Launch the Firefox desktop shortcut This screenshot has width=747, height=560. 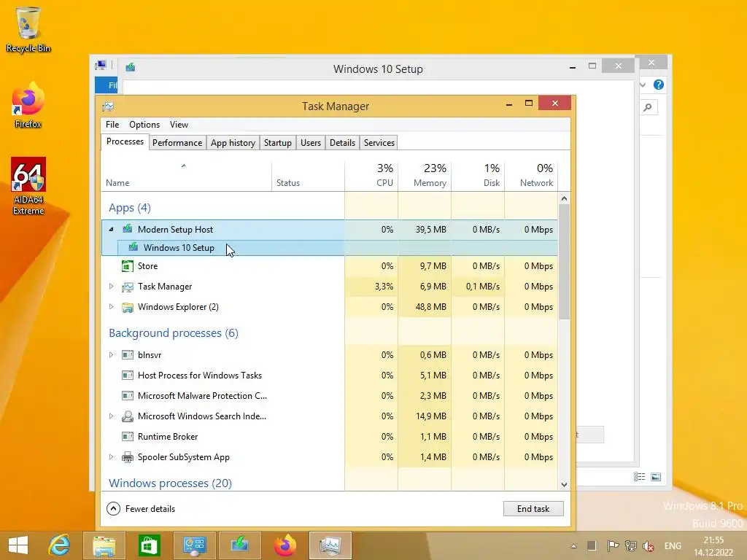click(x=28, y=106)
